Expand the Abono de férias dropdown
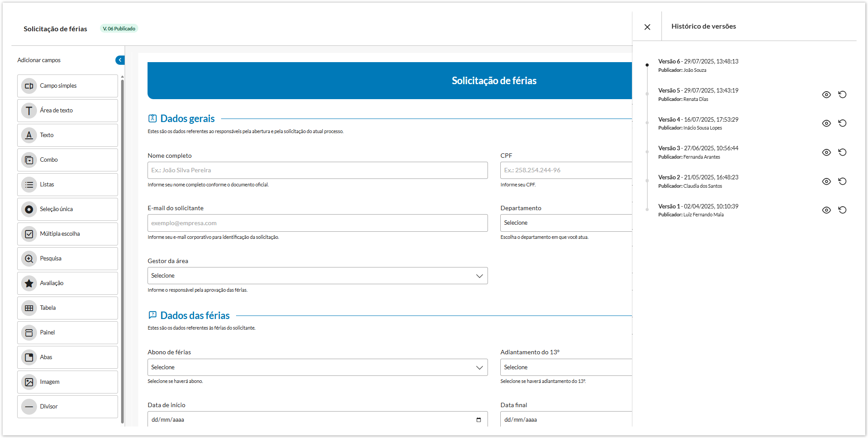Image resolution: width=868 pixels, height=438 pixels. [x=317, y=367]
